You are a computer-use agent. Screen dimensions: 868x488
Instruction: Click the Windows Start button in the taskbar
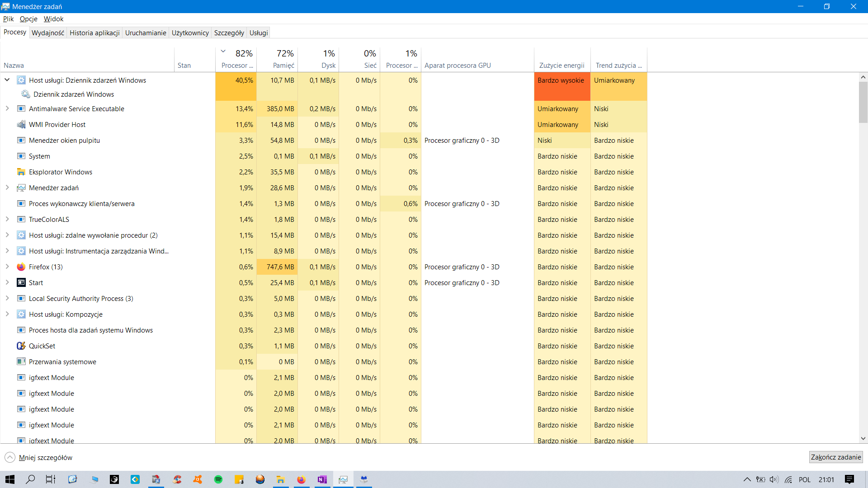click(10, 479)
